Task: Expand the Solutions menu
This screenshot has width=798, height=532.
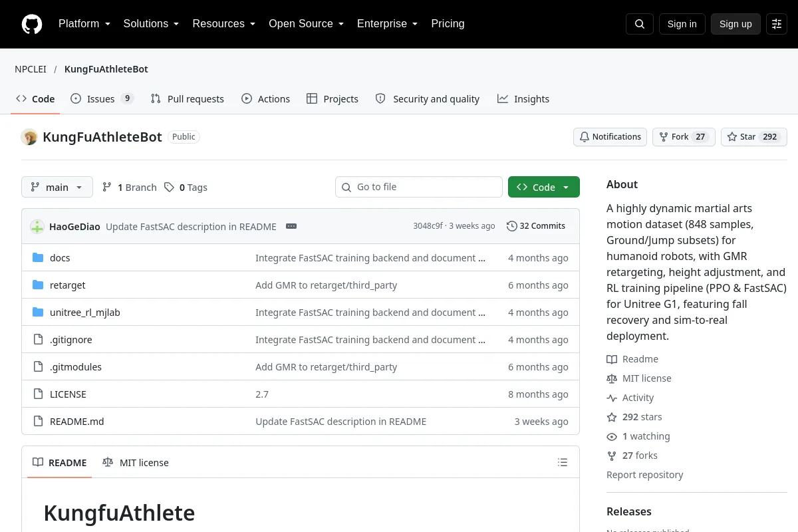Action: (x=152, y=24)
